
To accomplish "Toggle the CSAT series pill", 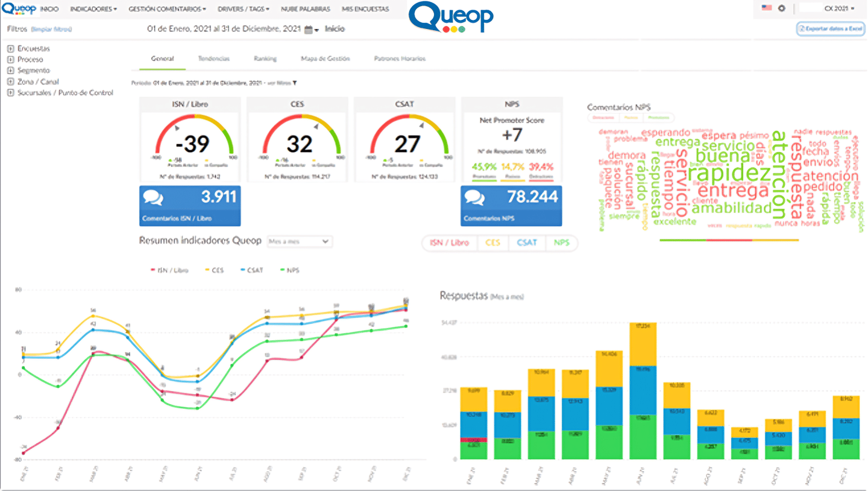I will pyautogui.click(x=527, y=242).
